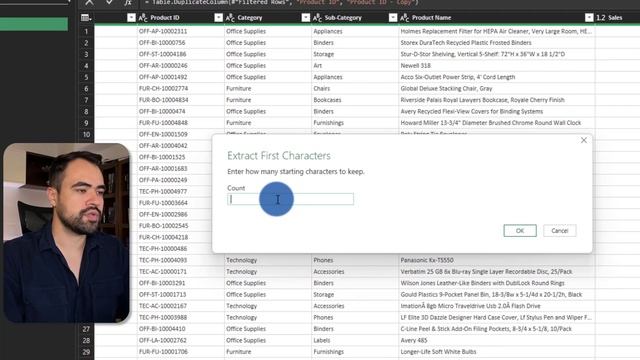Image resolution: width=640 pixels, height=360 pixels.
Task: Click Sub-Category cell Furnishings in row 29
Action: tap(329, 351)
